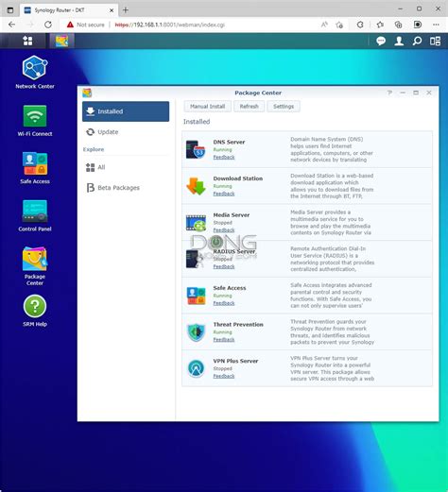This screenshot has height=492, width=448.
Task: Click the RADIUS Server package icon
Action: (195, 259)
